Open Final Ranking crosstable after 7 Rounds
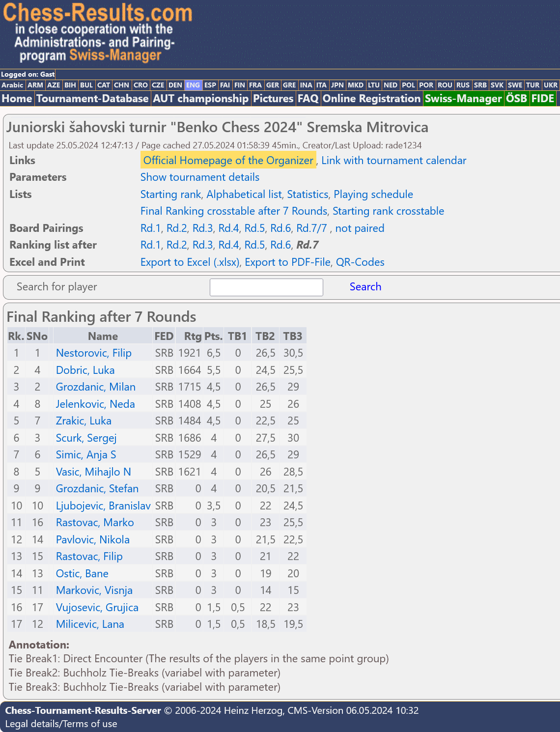 tap(234, 211)
